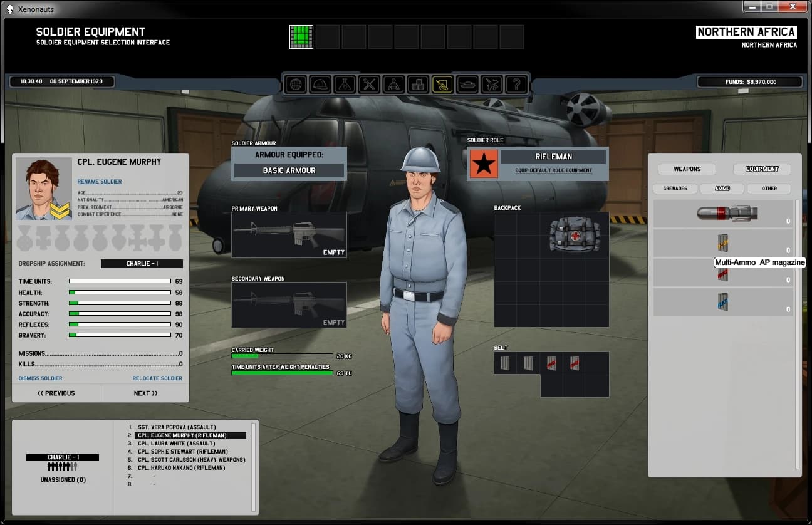The width and height of the screenshot is (812, 525).
Task: Click the Accuracy stat bar
Action: pos(120,314)
